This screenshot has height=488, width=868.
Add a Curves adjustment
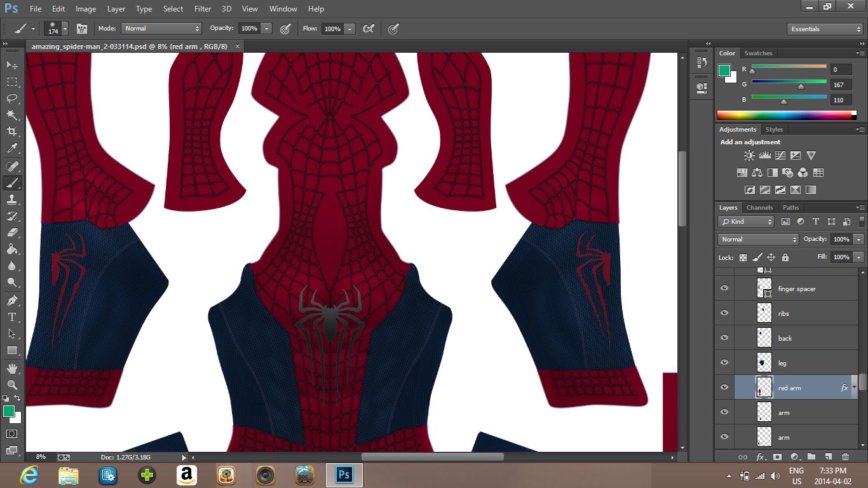tap(780, 156)
